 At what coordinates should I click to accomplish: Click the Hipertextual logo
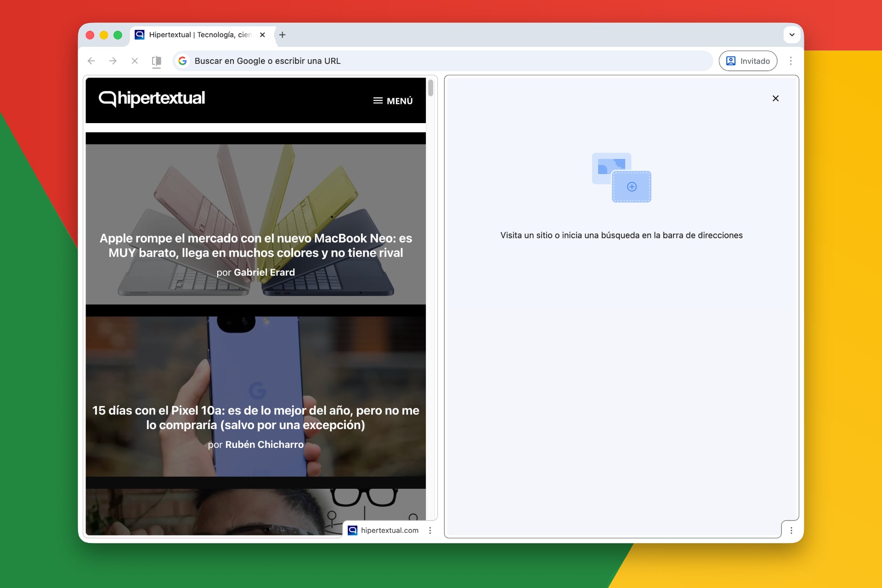(152, 98)
